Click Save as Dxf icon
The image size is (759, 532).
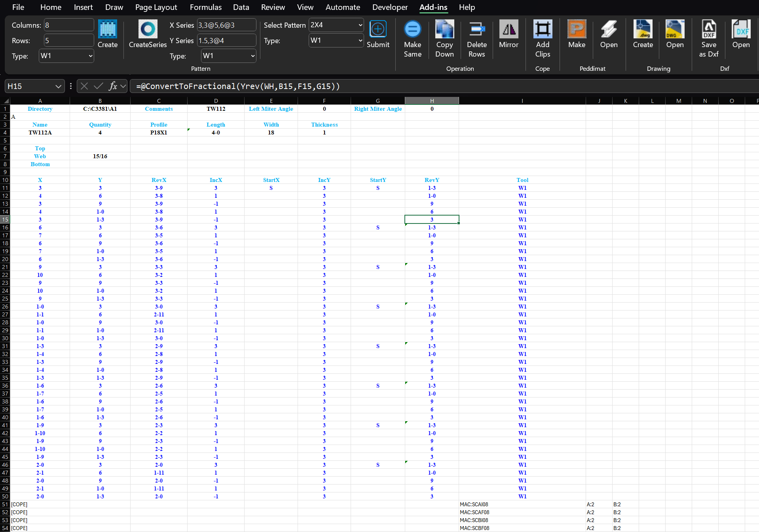[708, 30]
